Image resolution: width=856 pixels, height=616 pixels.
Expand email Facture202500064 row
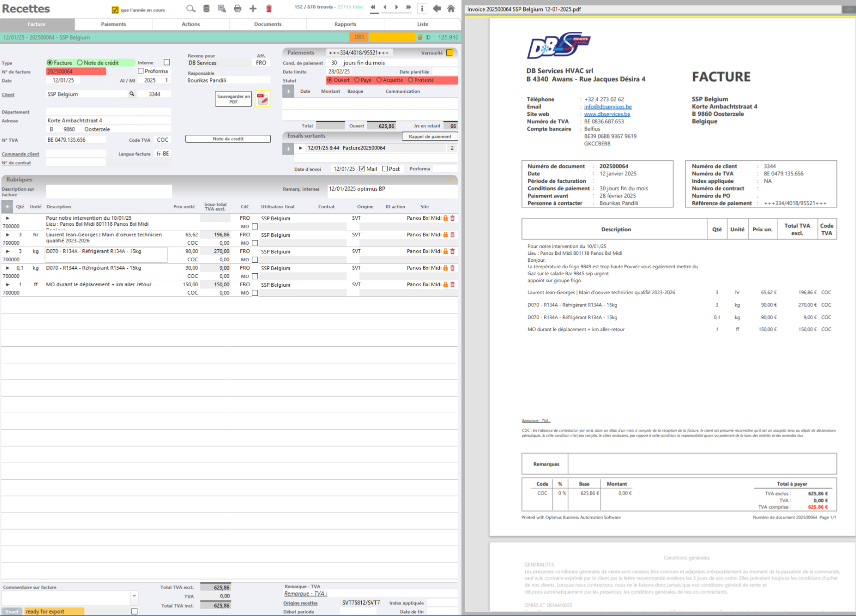300,148
